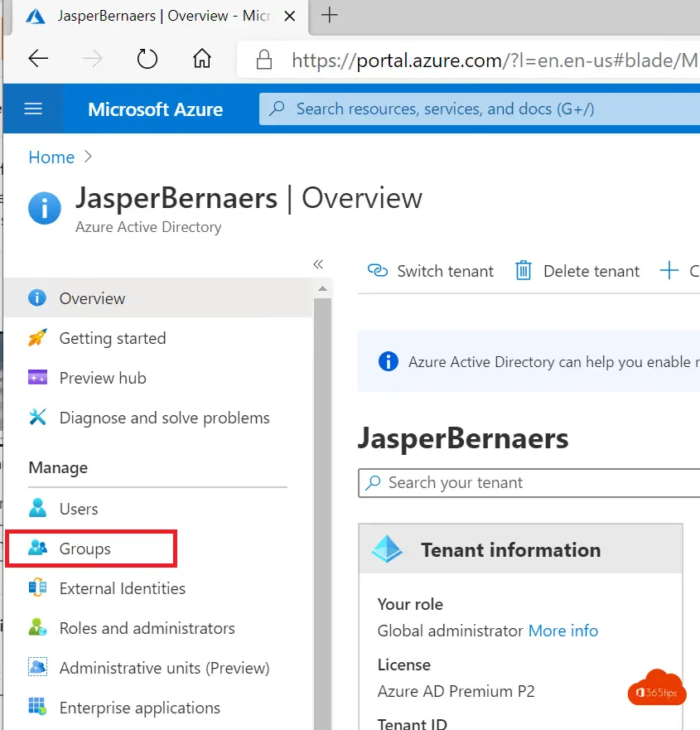Click the Azure Active Directory subtitle
Screen dimensions: 700x730
coord(148,227)
